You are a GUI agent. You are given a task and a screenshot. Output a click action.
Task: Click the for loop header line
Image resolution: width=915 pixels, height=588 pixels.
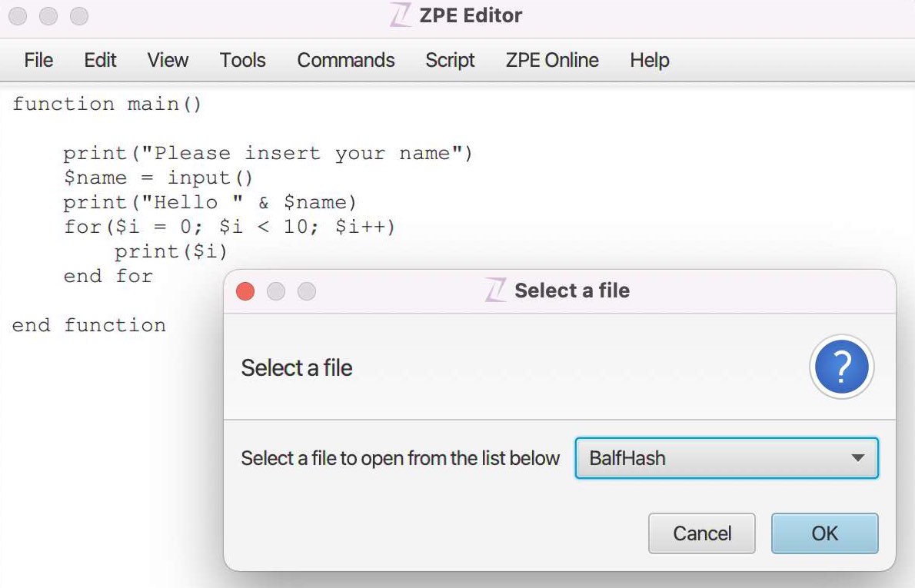coord(229,227)
